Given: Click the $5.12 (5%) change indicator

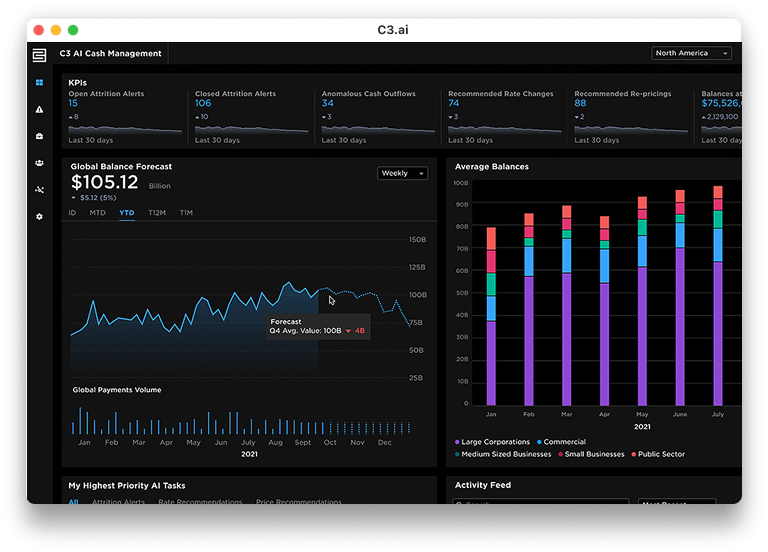Looking at the screenshot, I should tap(94, 198).
